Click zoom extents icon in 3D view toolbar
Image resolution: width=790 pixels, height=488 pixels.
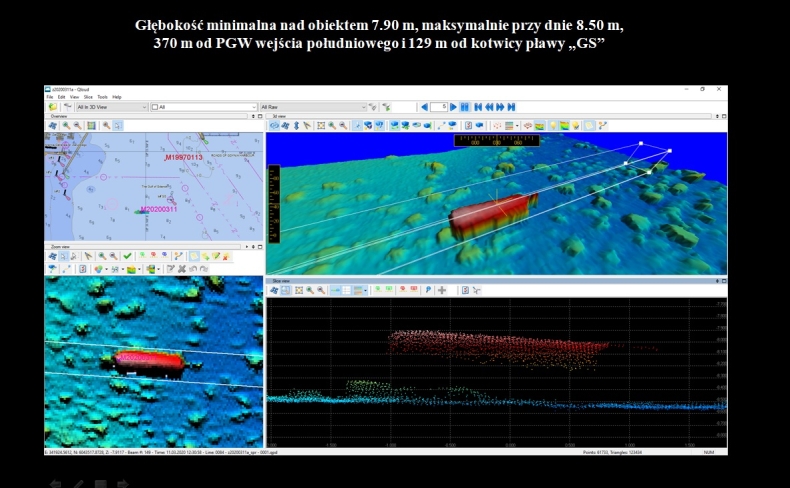click(x=321, y=125)
